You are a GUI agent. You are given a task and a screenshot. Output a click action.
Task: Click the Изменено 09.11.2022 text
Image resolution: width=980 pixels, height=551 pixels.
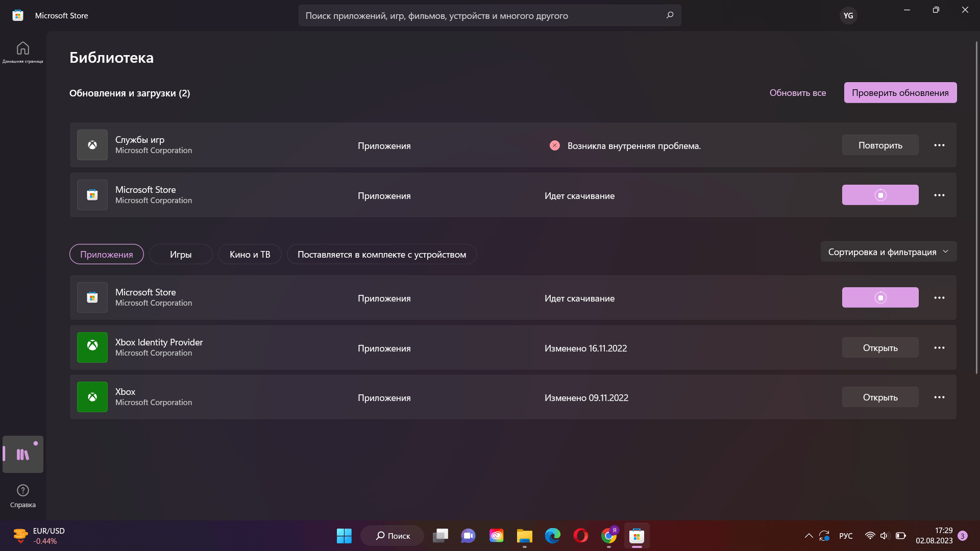click(x=586, y=398)
